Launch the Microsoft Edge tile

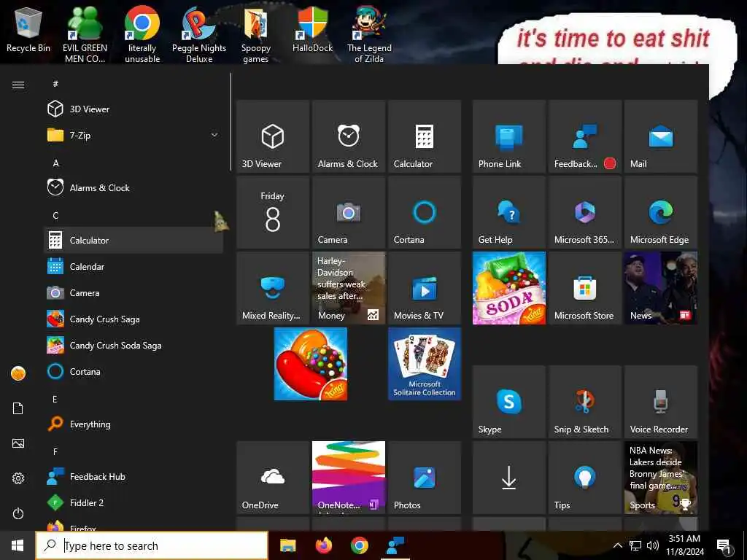[x=660, y=212]
